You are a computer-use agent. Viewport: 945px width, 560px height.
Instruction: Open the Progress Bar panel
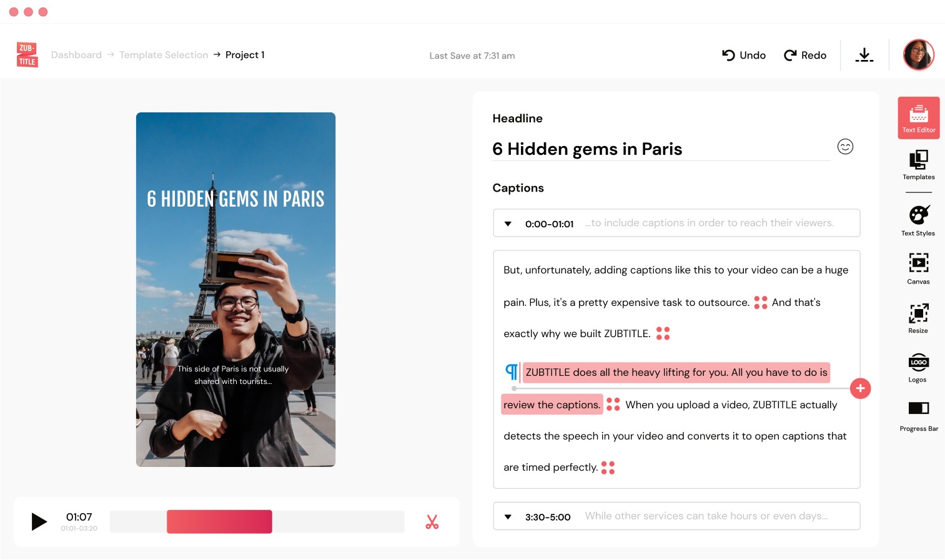coord(918,414)
